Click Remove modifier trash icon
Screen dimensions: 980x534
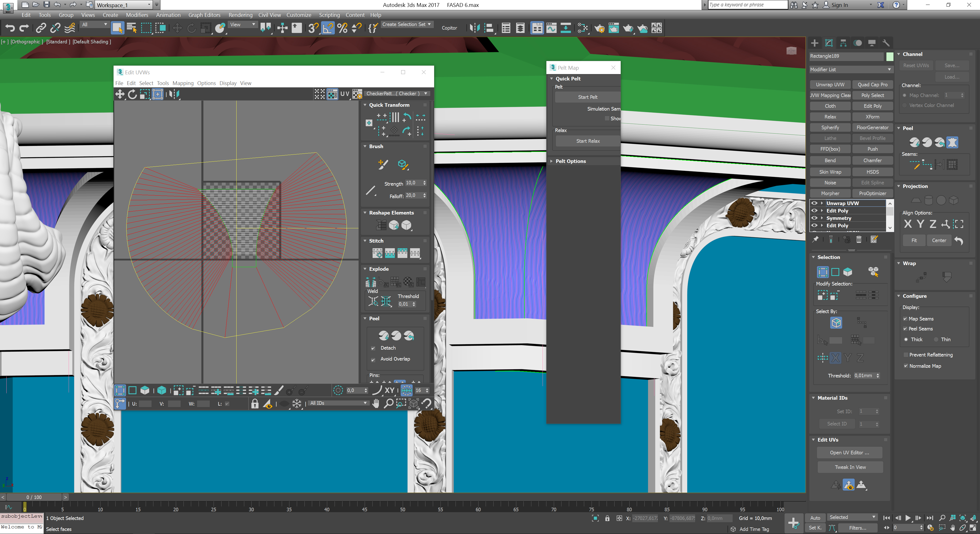(x=859, y=239)
